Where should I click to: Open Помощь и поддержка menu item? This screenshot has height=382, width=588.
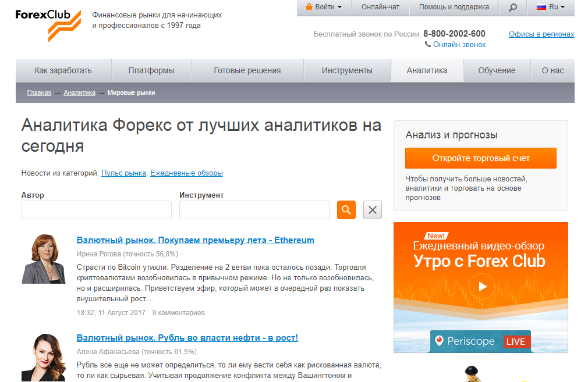coord(454,8)
